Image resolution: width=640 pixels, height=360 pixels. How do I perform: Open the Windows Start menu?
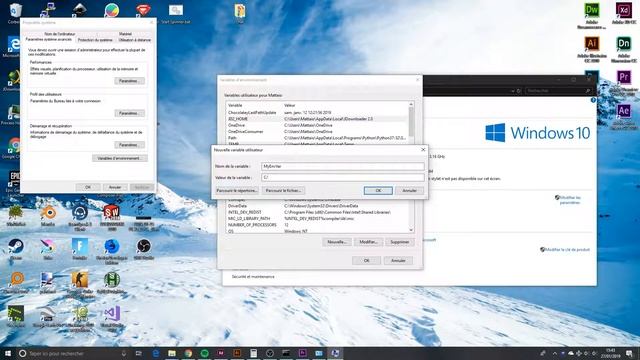pos(7,353)
